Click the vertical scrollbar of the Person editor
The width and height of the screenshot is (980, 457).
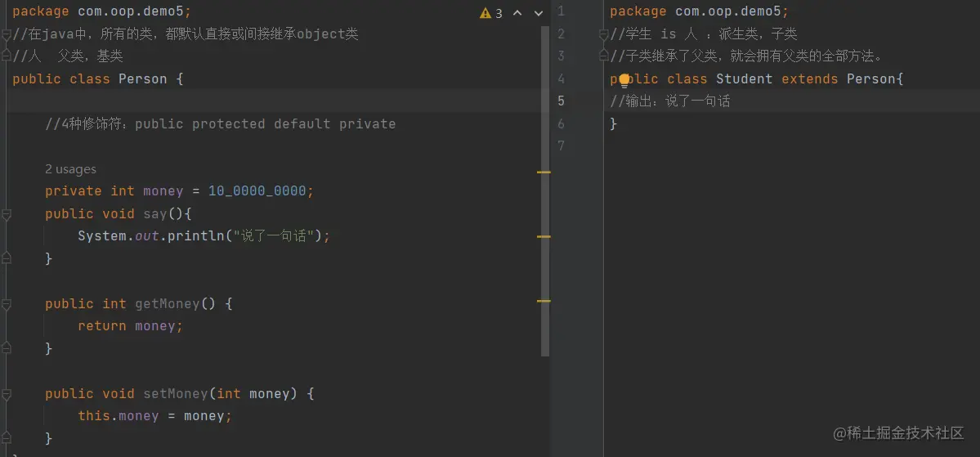[x=546, y=191]
